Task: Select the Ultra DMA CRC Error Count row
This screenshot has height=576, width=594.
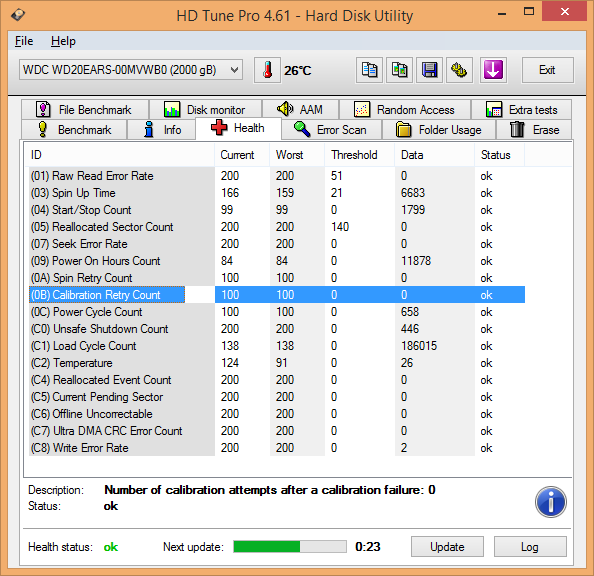Action: (x=277, y=431)
